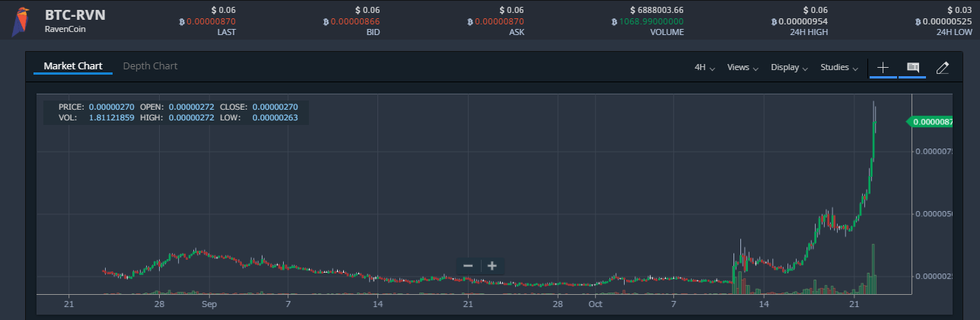Switch to the Market Chart tab
Viewport: 980px width, 320px height.
(73, 66)
